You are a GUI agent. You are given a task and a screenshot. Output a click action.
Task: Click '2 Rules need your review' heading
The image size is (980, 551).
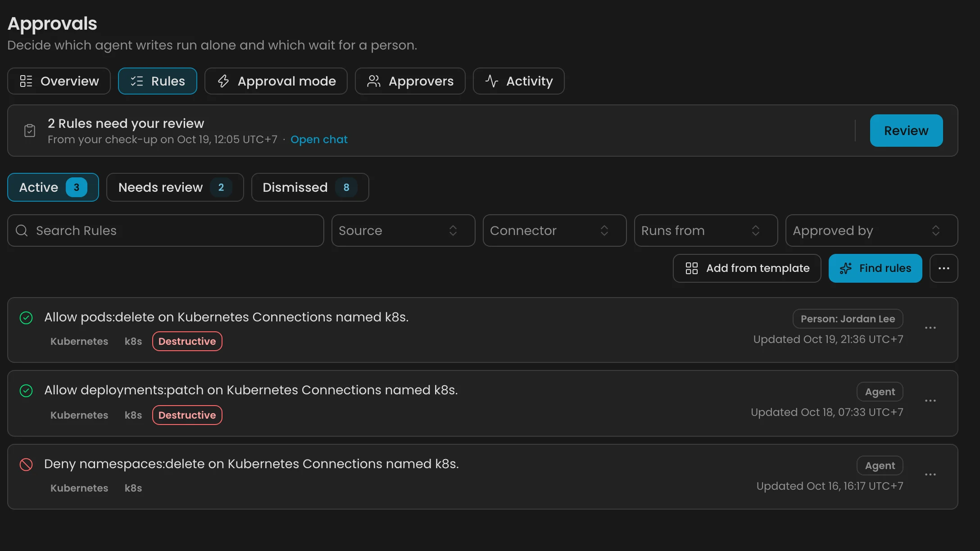pos(126,123)
